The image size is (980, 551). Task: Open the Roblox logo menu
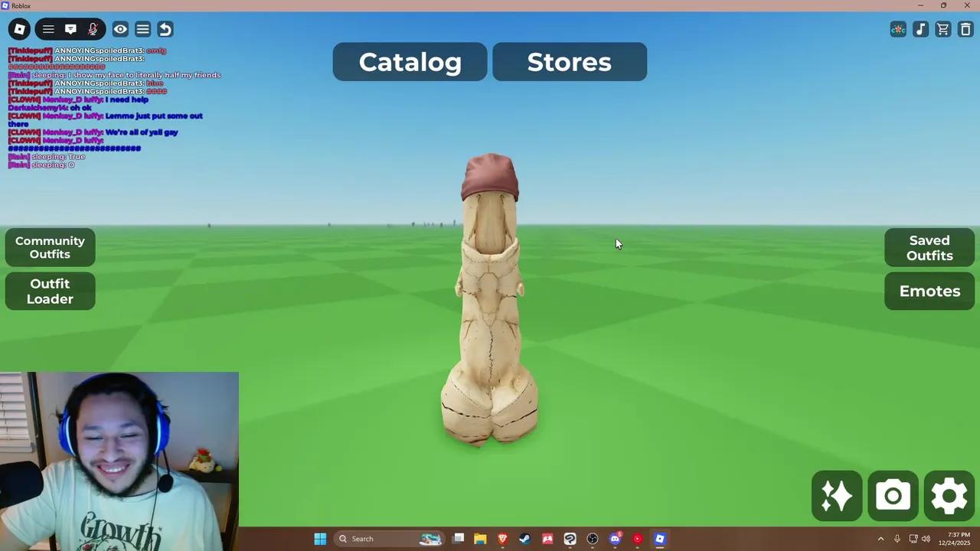coord(19,29)
